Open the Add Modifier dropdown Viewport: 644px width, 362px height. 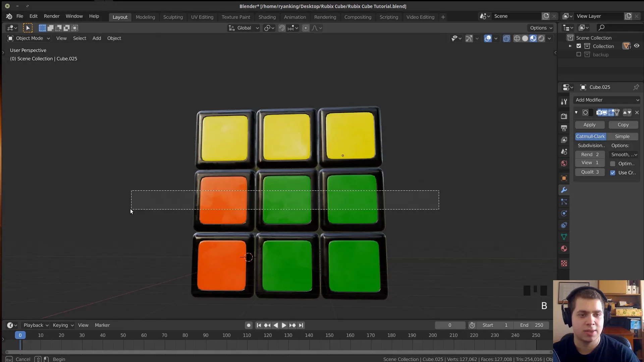(607, 100)
